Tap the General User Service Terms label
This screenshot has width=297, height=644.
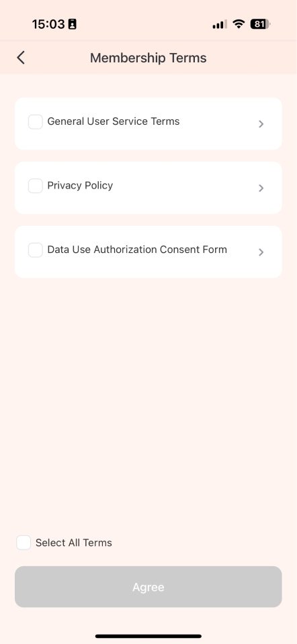[x=114, y=121]
